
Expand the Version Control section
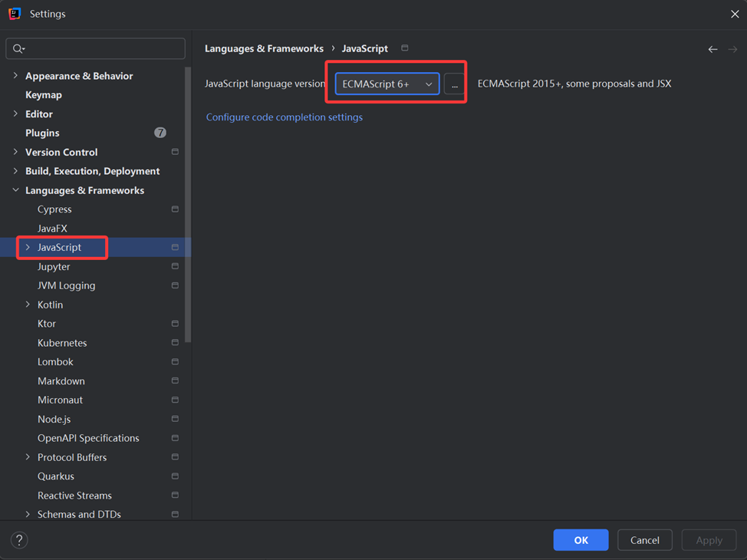(15, 152)
